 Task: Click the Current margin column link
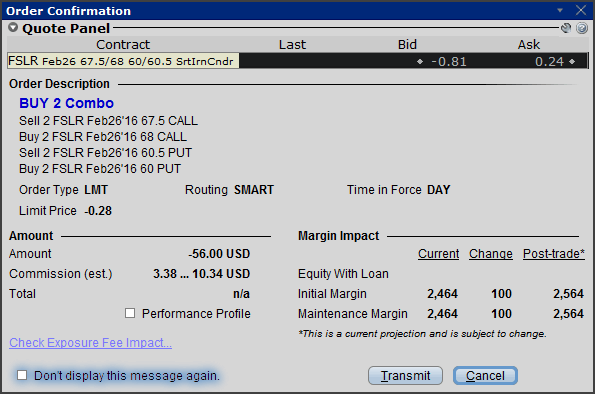coord(439,254)
